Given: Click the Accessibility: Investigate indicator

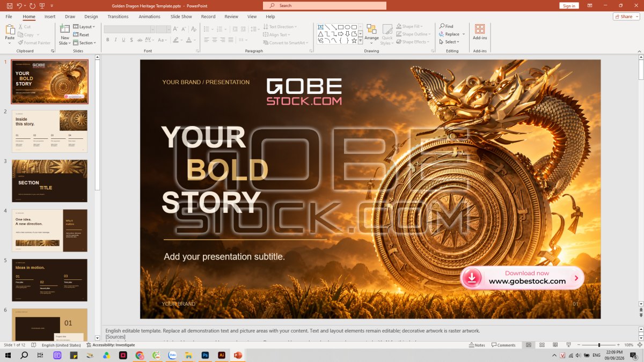Looking at the screenshot, I should [x=111, y=345].
